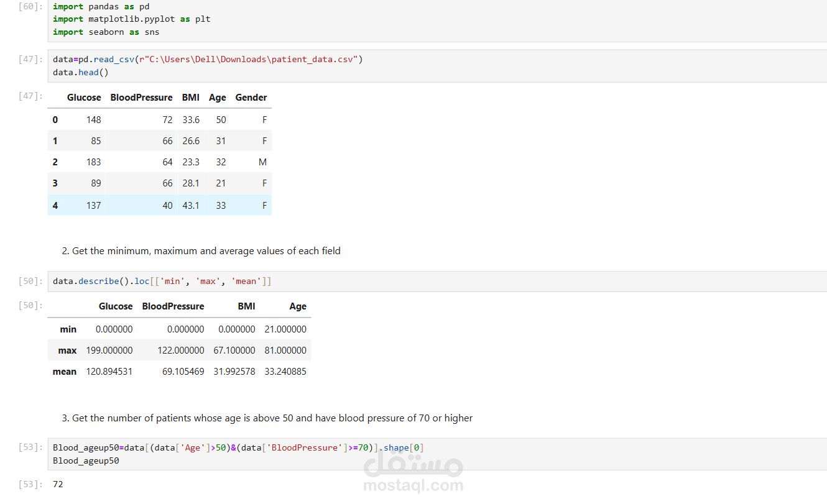Click the Gender column header
Viewport: 827px width, 504px height.
coord(251,98)
